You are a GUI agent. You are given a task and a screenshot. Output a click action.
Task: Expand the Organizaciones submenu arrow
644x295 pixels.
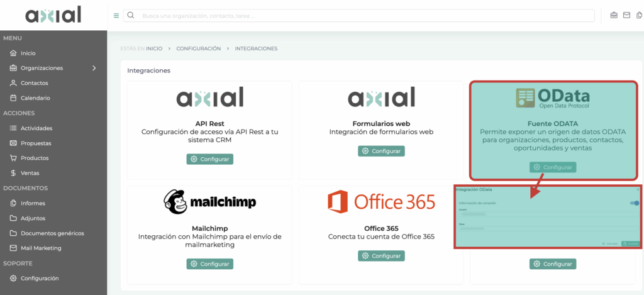pyautogui.click(x=94, y=68)
